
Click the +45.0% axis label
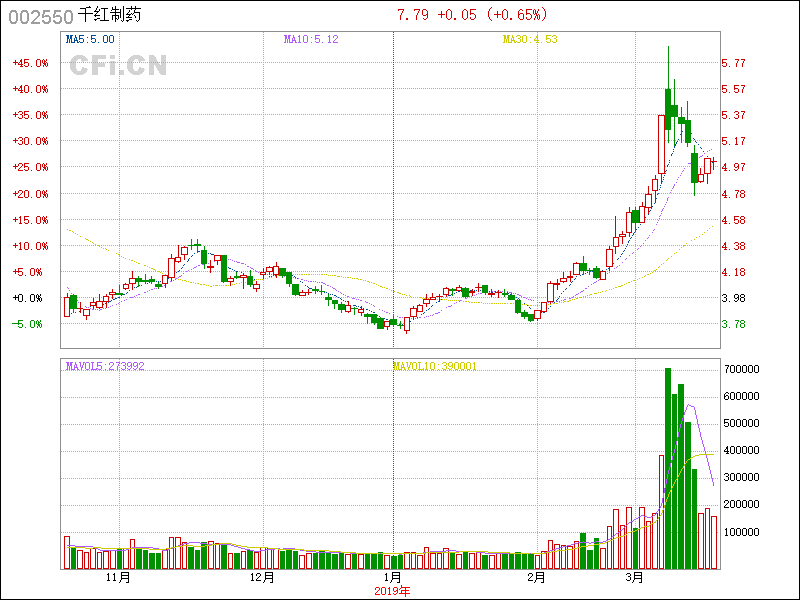pyautogui.click(x=30, y=63)
